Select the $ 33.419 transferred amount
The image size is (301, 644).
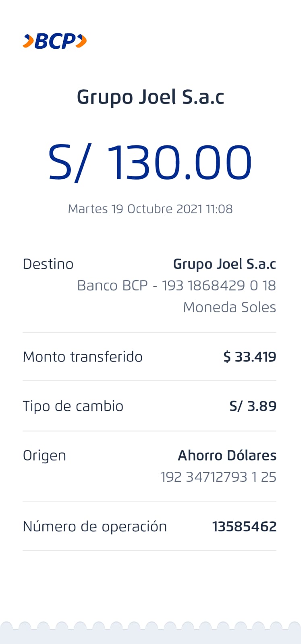coord(250,357)
